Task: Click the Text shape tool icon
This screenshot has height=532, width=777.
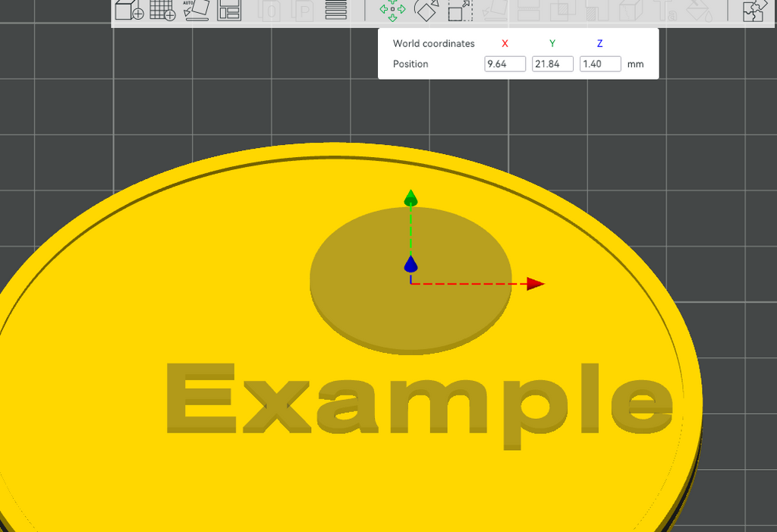Action: pos(664,10)
